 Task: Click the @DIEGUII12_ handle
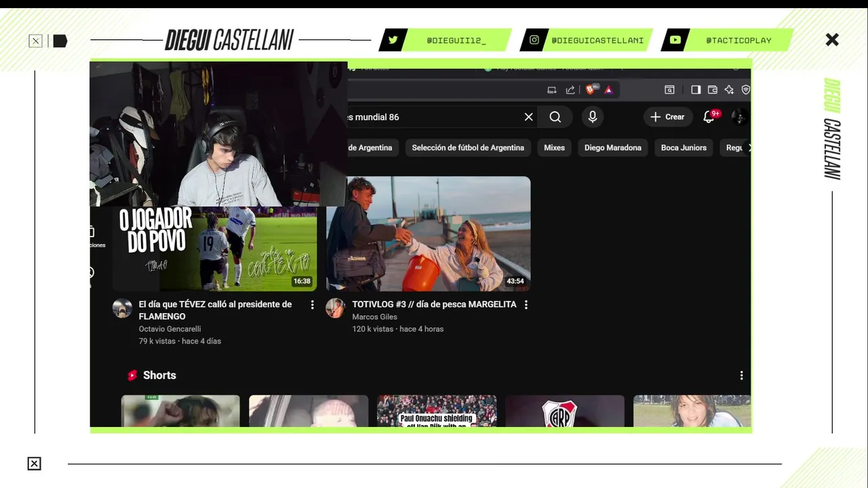456,40
